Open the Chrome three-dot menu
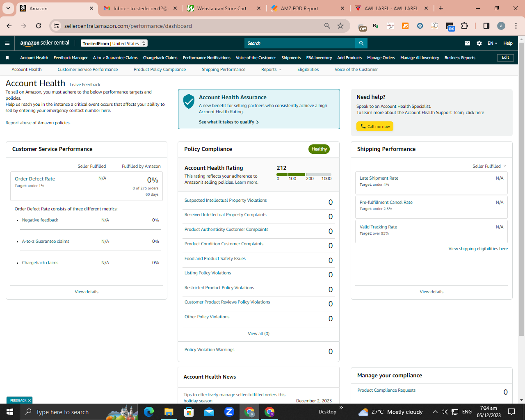 pyautogui.click(x=516, y=26)
